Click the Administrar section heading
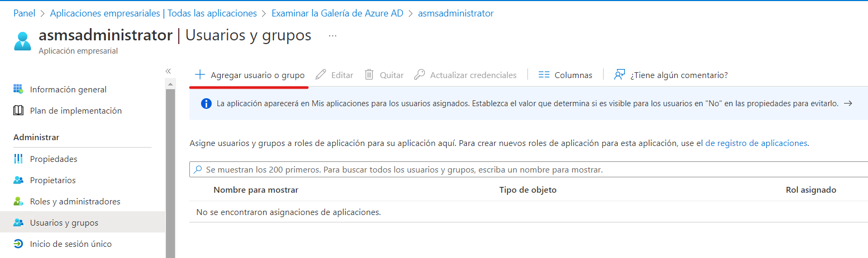868x258 pixels. pos(36,137)
